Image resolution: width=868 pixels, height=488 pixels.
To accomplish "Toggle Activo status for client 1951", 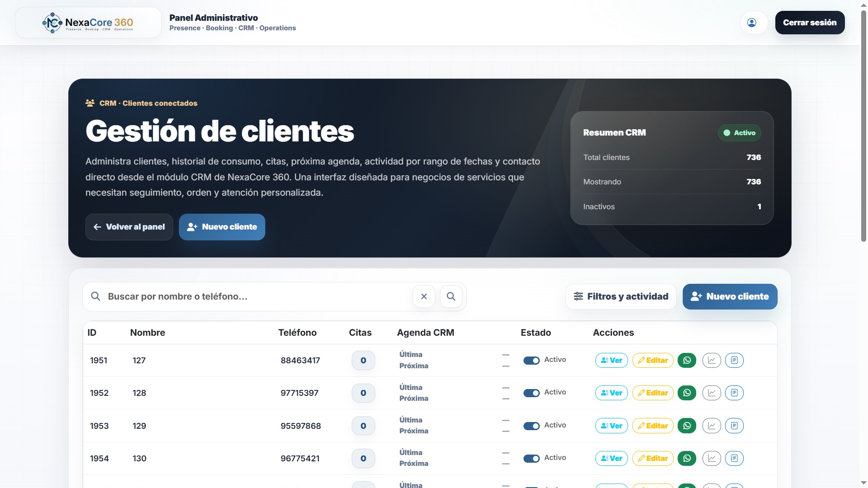I will (532, 361).
